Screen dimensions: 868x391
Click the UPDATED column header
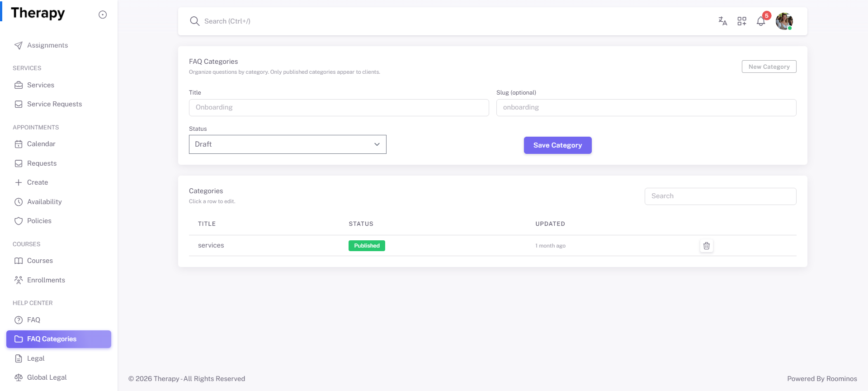tap(550, 224)
